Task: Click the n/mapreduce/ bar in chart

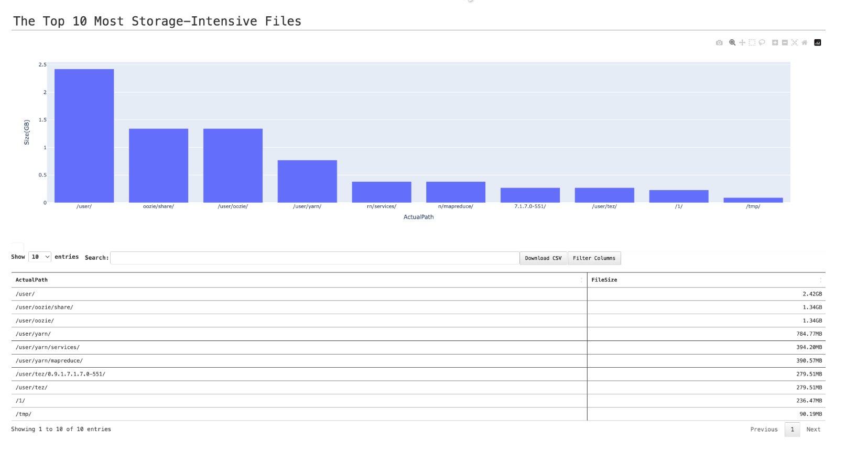Action: tap(456, 192)
